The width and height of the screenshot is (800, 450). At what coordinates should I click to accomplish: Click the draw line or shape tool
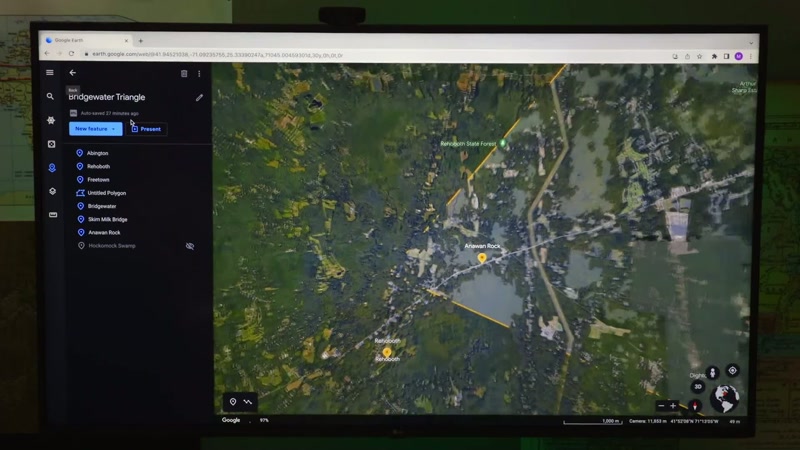point(248,402)
